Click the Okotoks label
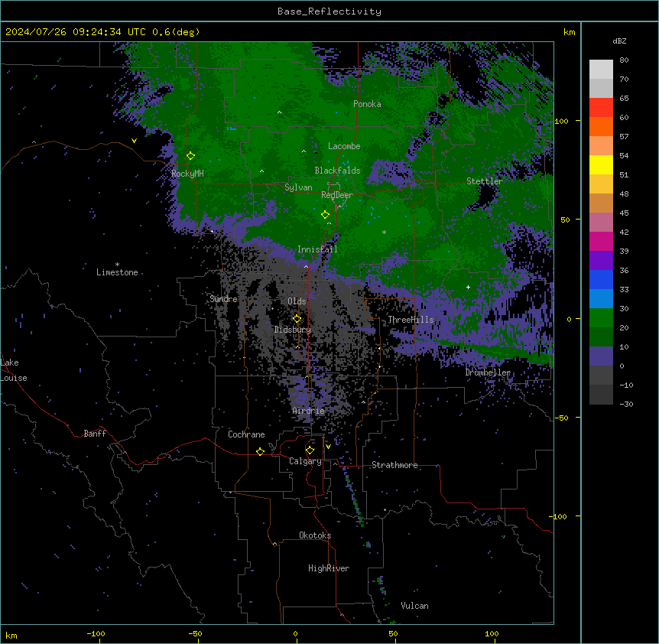 pyautogui.click(x=315, y=535)
